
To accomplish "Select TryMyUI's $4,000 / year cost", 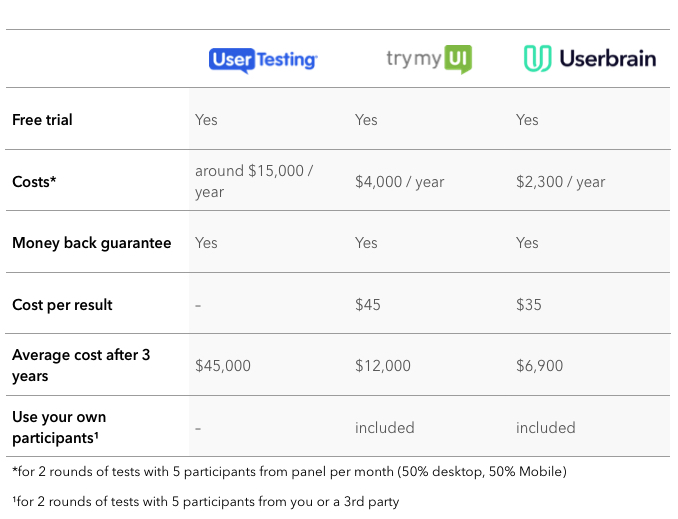I will click(x=399, y=182).
